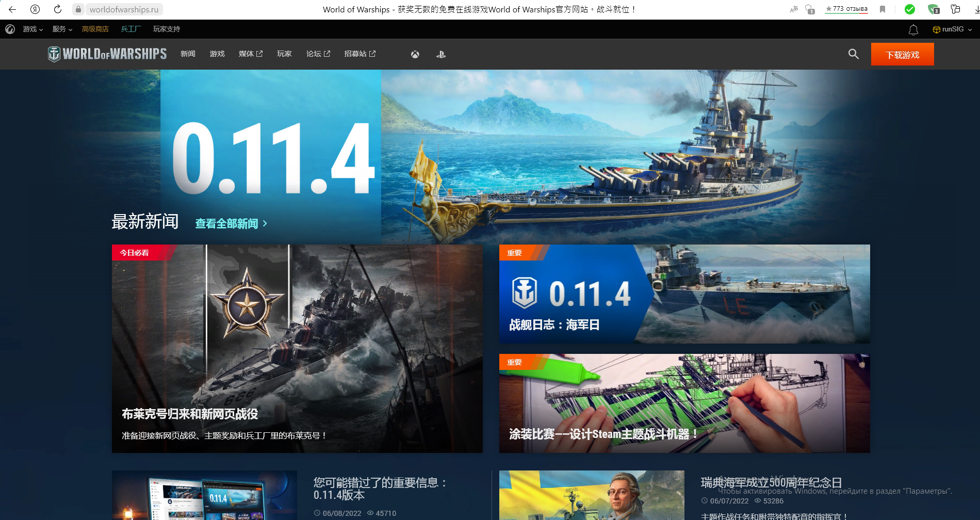The image size is (980, 520).
Task: Open 您可能错过了的重要信息 article title
Action: [380, 489]
